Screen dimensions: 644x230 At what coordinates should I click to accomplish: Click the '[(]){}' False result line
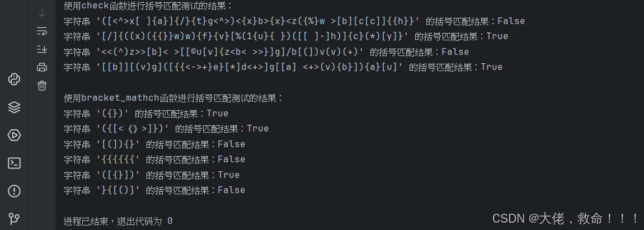pyautogui.click(x=154, y=144)
